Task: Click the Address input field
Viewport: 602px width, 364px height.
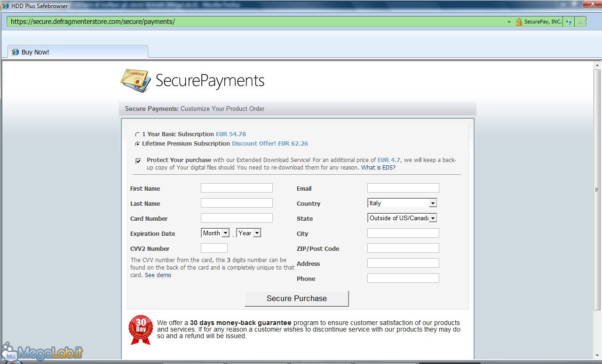Action: tap(403, 263)
